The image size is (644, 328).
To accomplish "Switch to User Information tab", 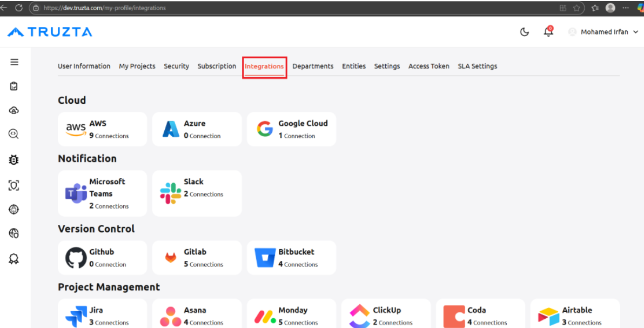I will click(84, 66).
